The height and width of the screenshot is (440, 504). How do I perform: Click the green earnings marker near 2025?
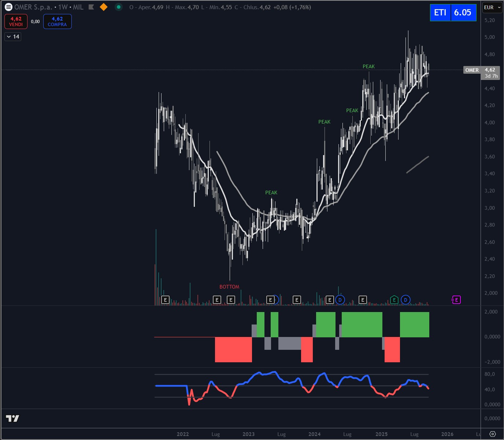[x=394, y=300]
